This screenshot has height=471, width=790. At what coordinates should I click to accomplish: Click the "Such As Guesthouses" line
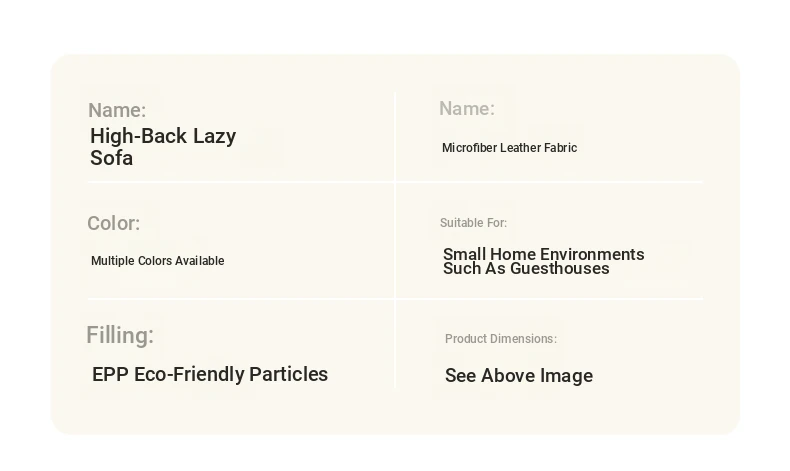(x=526, y=268)
